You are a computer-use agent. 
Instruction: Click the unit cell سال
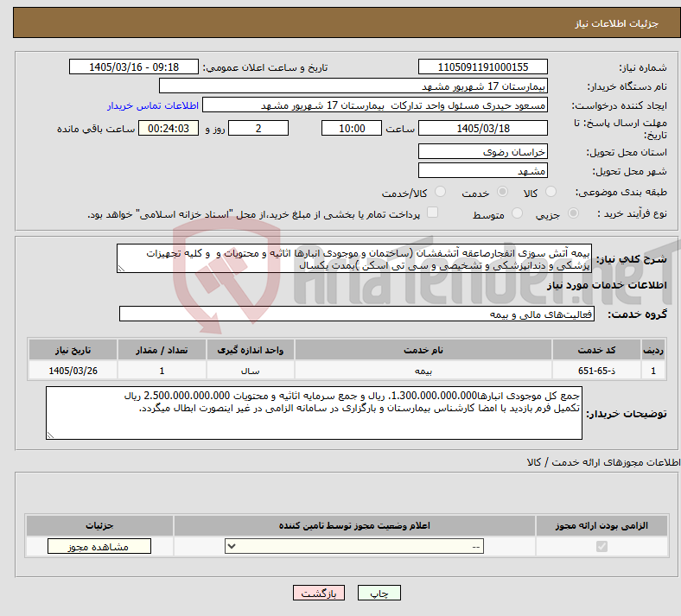(x=250, y=371)
